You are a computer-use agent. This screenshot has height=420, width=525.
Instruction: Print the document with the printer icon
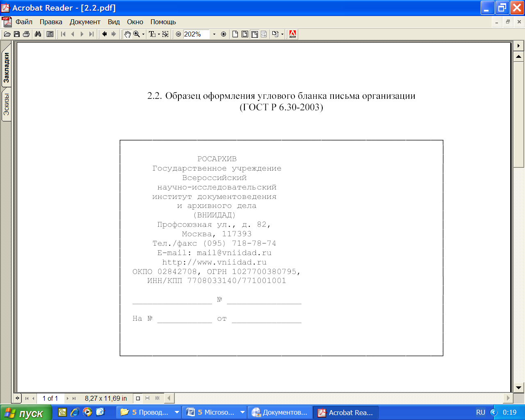tap(26, 34)
